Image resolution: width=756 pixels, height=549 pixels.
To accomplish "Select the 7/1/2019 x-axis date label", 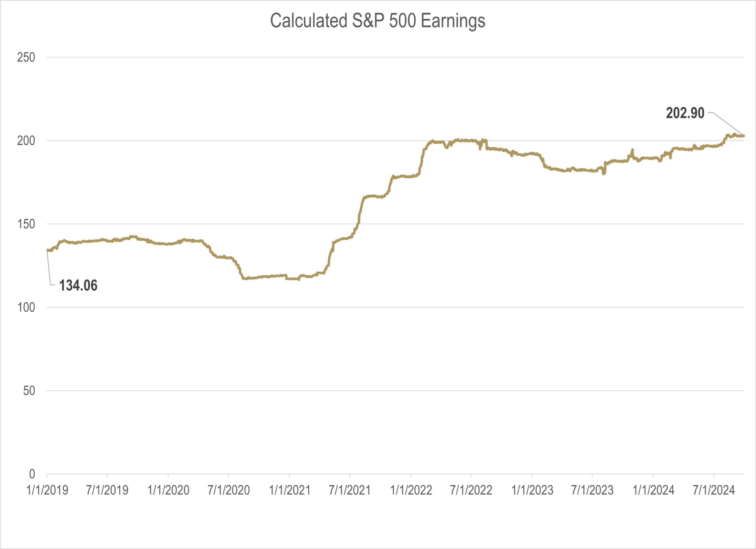I will [107, 490].
